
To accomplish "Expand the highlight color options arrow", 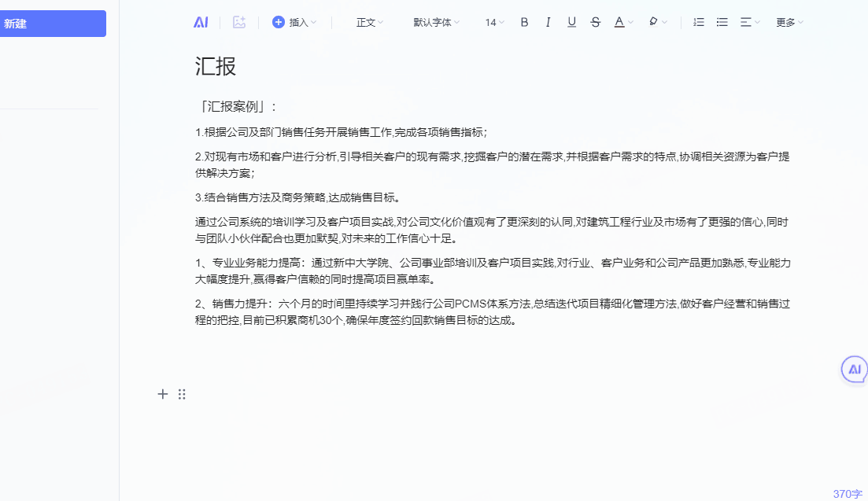I will coord(664,23).
